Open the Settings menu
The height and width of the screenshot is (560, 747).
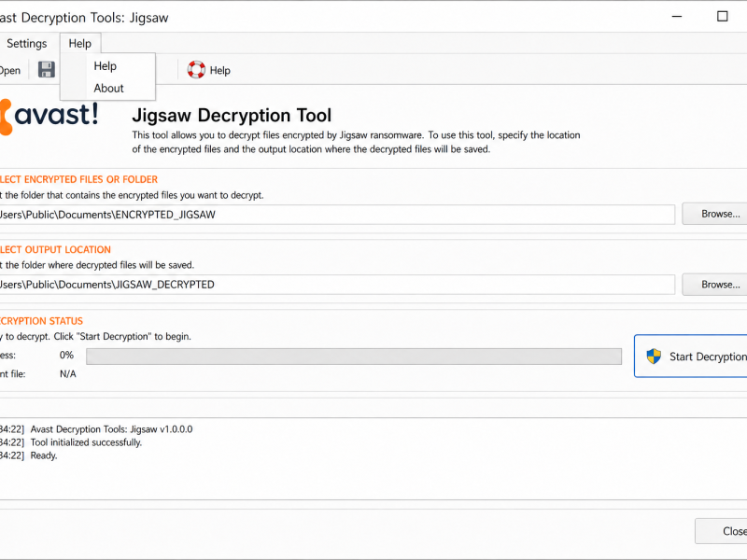[x=27, y=43]
